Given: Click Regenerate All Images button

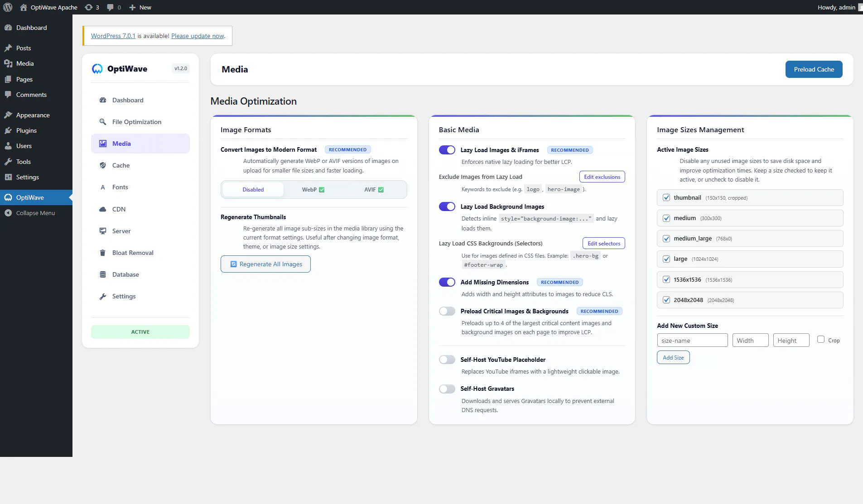Looking at the screenshot, I should pyautogui.click(x=265, y=264).
